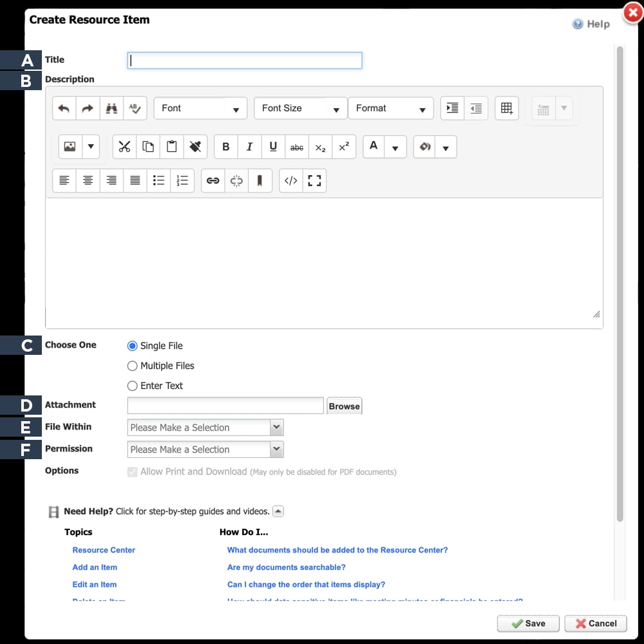Underline the selected text
Image resolution: width=644 pixels, height=644 pixels.
273,147
